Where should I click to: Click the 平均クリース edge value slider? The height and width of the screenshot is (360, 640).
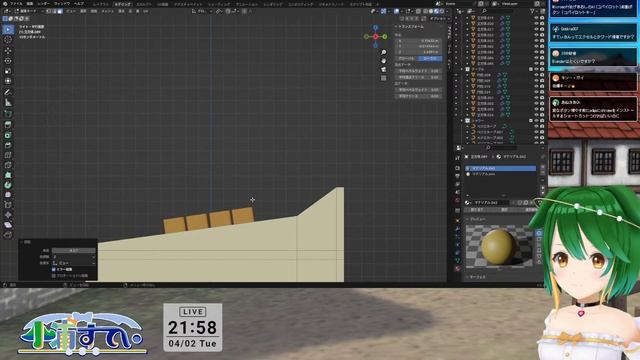[418, 96]
